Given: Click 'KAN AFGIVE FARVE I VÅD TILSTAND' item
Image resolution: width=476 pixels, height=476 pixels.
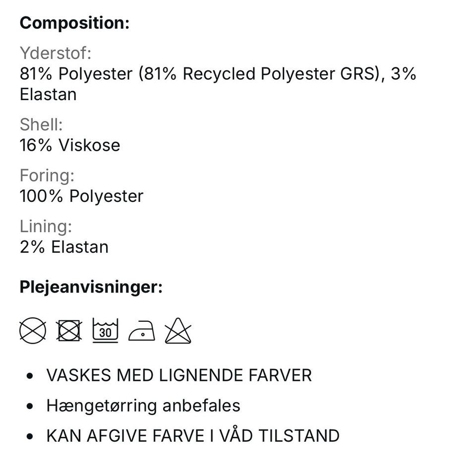Looking at the screenshot, I should pos(193,436).
